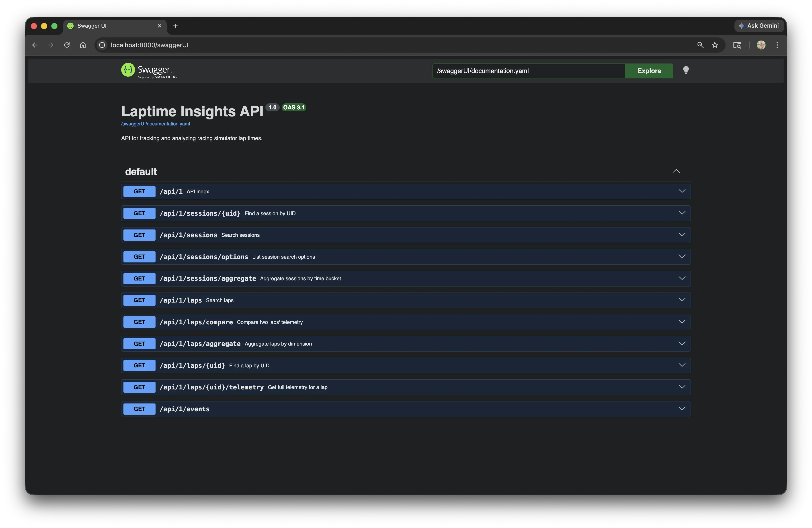The height and width of the screenshot is (528, 812).
Task: Click the zoom magnifier icon in address bar
Action: click(700, 45)
